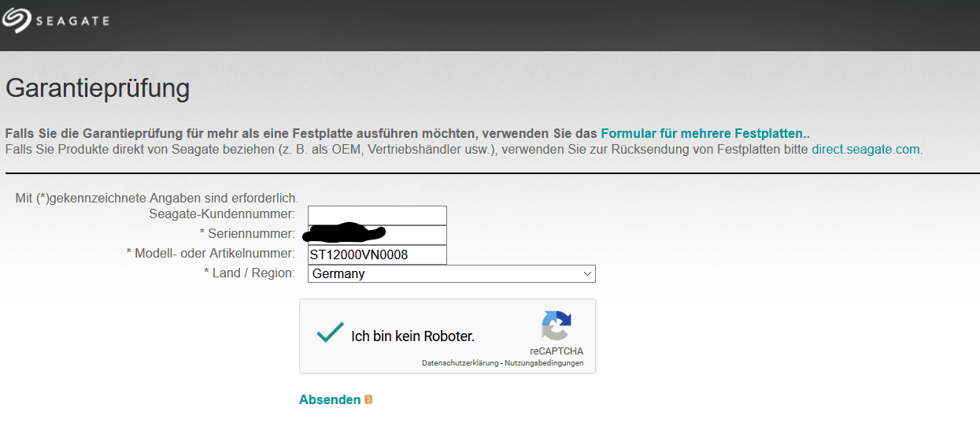980x427 pixels.
Task: Toggle the 'Ich bin kein Roboter' checkbox
Action: pyautogui.click(x=329, y=334)
